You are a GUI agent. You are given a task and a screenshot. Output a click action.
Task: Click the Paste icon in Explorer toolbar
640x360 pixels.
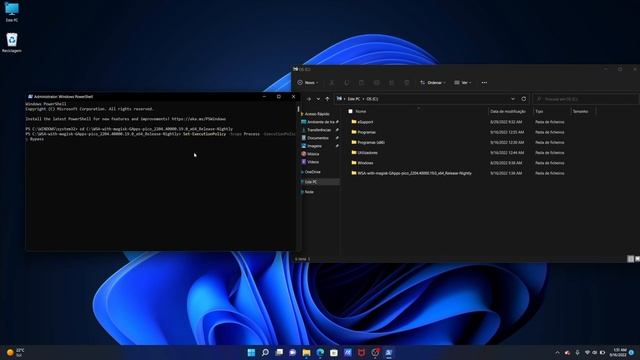point(361,83)
